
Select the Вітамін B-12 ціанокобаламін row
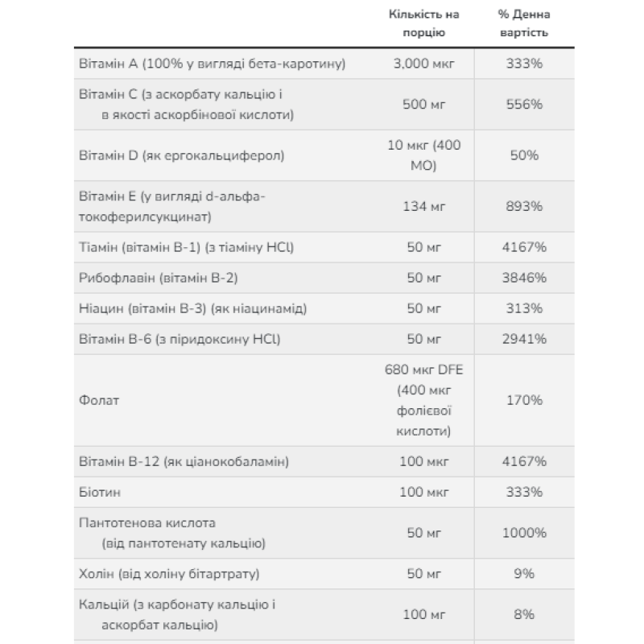(324, 461)
